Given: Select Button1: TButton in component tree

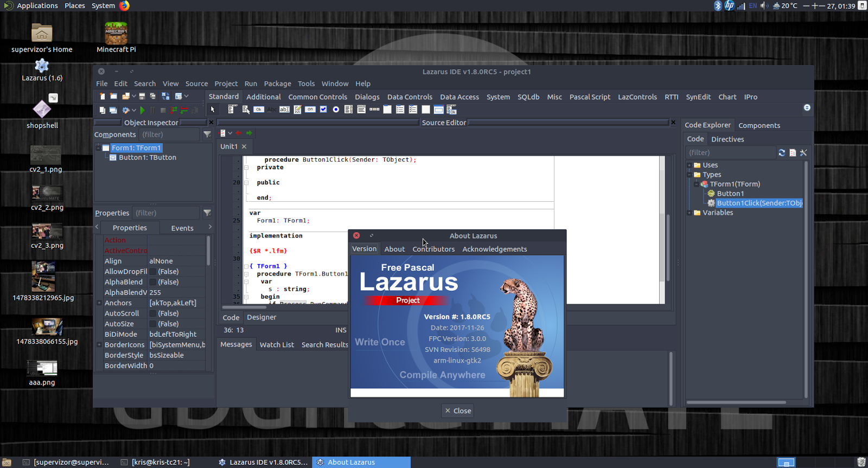Looking at the screenshot, I should tap(148, 158).
